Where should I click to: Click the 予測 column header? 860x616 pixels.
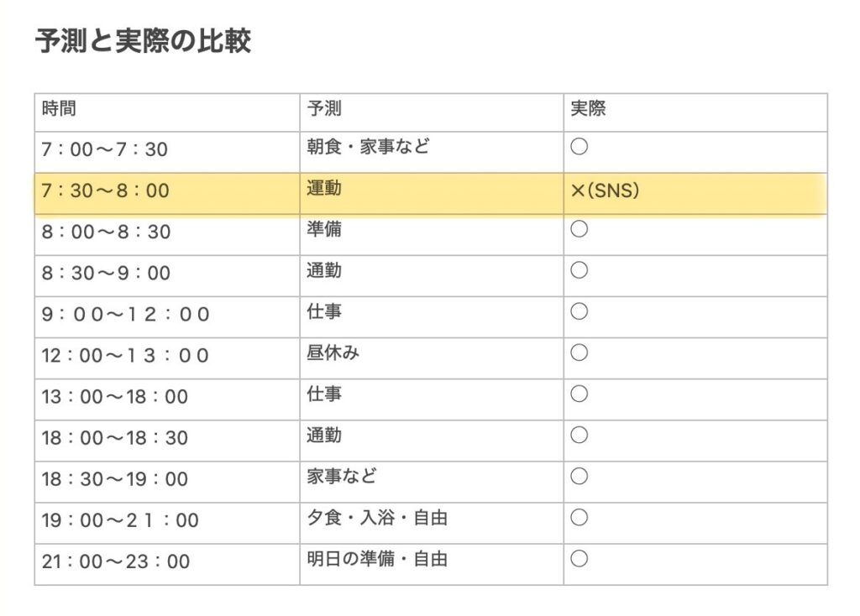pyautogui.click(x=324, y=108)
